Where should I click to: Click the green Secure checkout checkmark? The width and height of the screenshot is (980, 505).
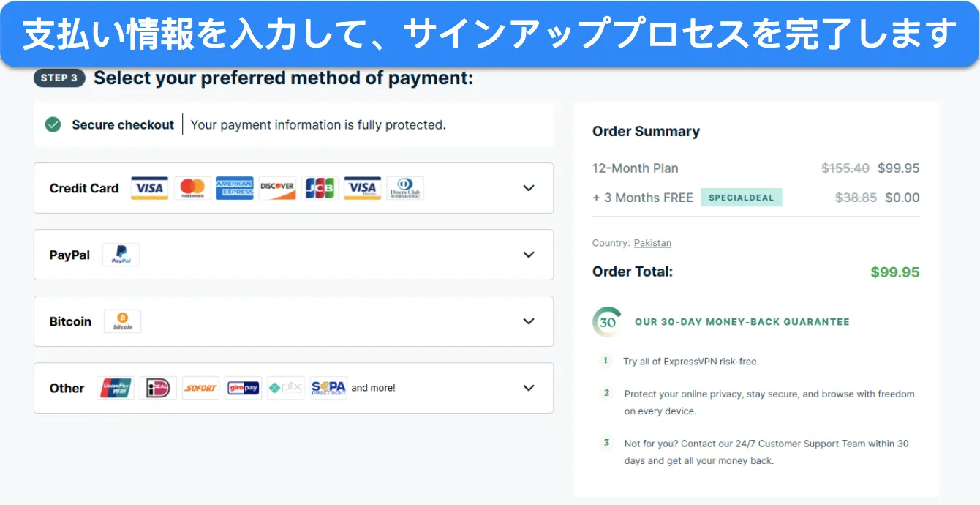tap(53, 124)
